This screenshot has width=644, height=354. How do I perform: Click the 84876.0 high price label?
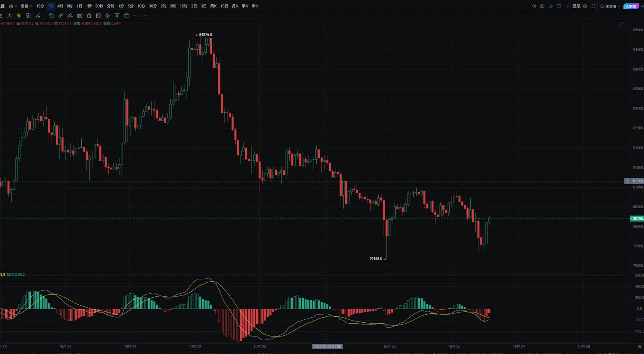[205, 35]
